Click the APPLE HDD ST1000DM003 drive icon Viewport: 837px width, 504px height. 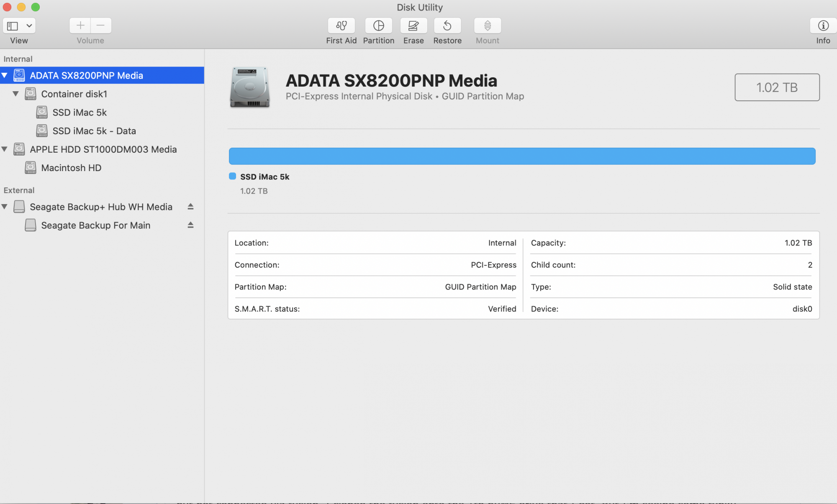19,149
